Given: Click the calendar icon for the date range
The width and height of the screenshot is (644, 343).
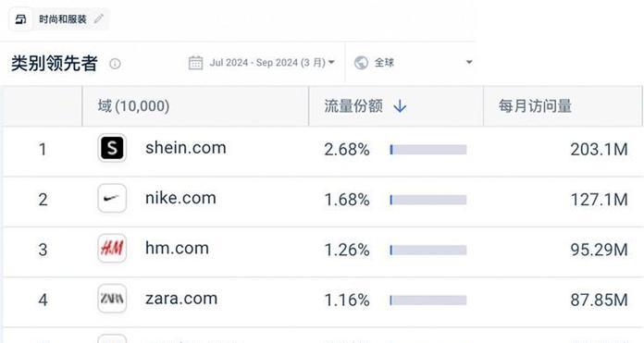Looking at the screenshot, I should (195, 63).
